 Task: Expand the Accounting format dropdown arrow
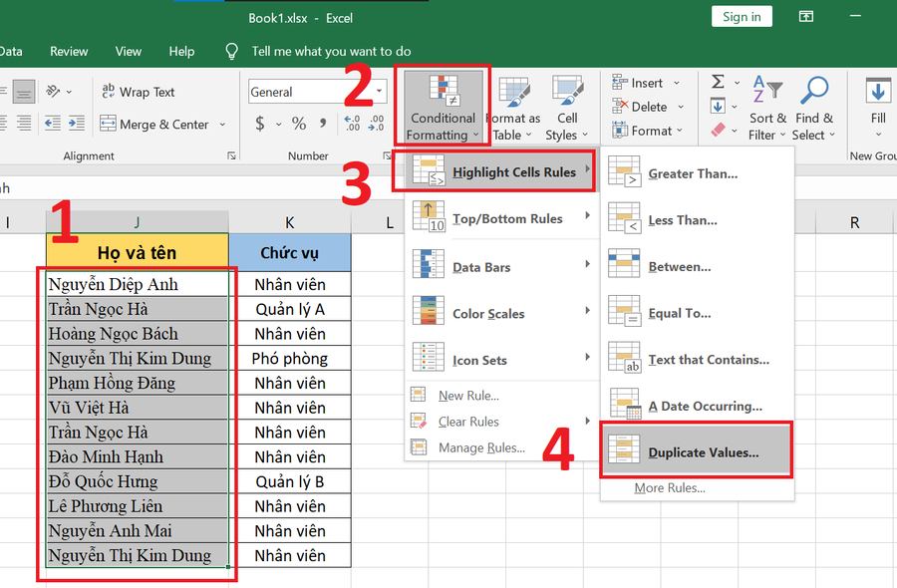click(279, 125)
